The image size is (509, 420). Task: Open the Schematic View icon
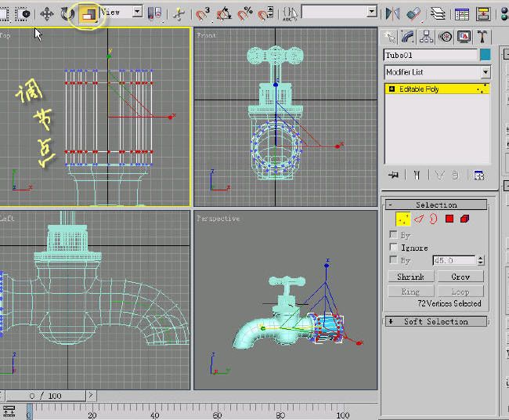point(482,13)
